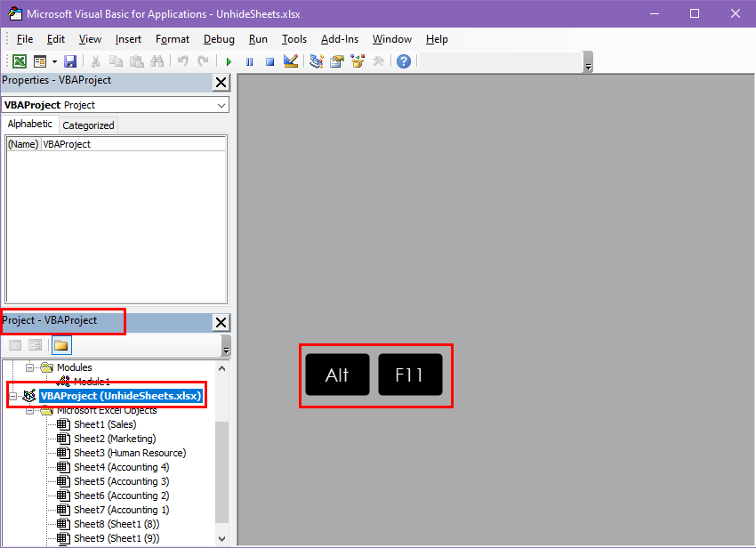Image resolution: width=756 pixels, height=548 pixels.
Task: Select Sheet8 (Sheet1 (8)) in tree
Action: coord(117,524)
